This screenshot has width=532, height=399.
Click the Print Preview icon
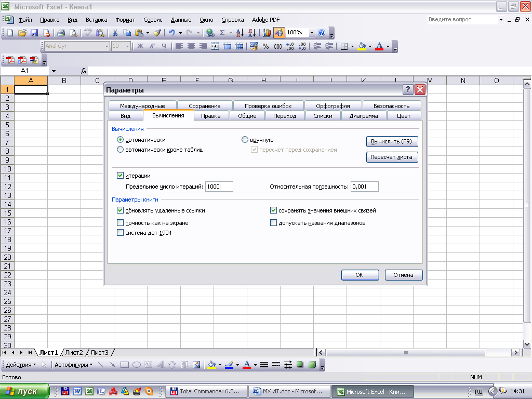(x=73, y=33)
